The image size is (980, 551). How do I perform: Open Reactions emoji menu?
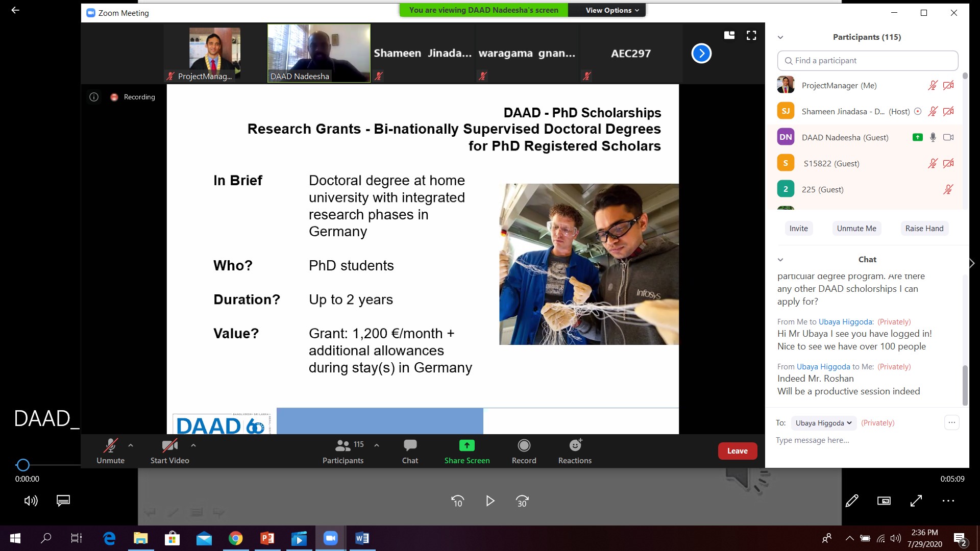click(575, 451)
